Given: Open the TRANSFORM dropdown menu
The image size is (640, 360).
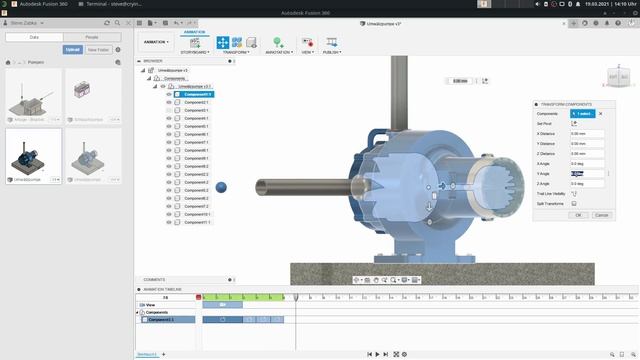Looking at the screenshot, I should (237, 52).
